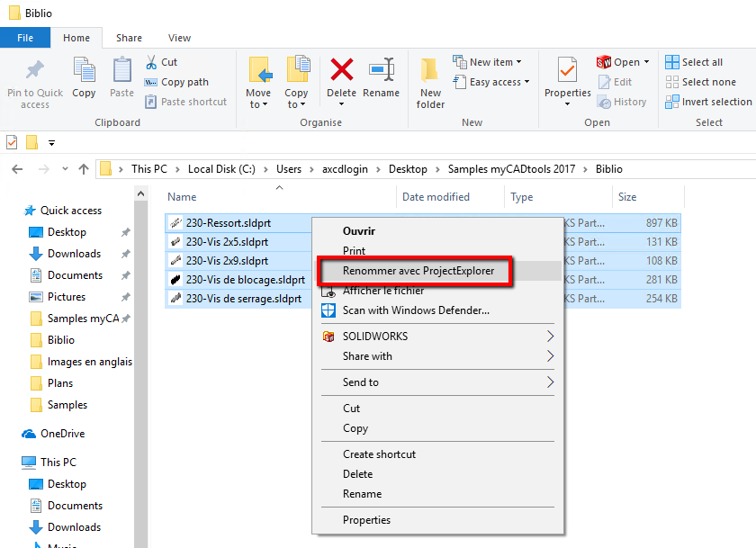Switch to the View ribbon tab

(x=178, y=38)
